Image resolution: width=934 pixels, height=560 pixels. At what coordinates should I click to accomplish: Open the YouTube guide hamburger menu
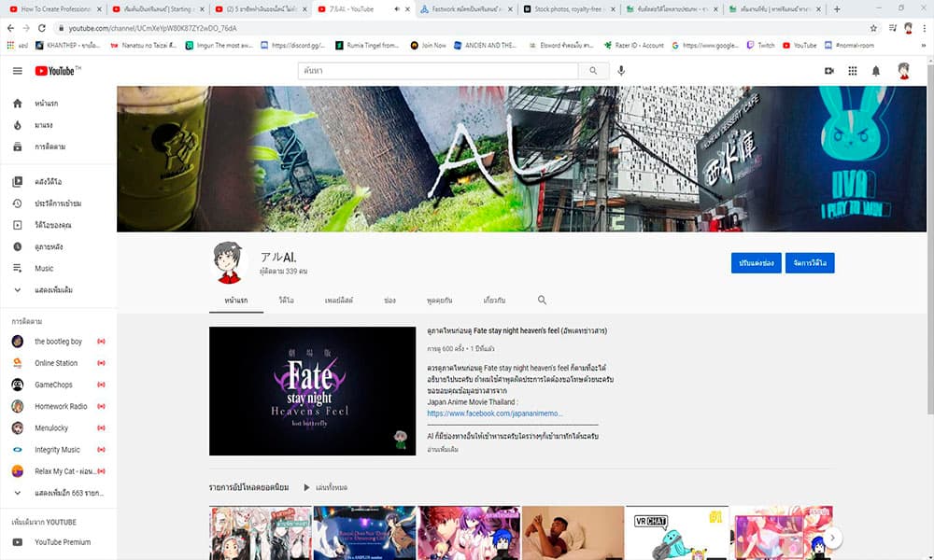coord(17,71)
